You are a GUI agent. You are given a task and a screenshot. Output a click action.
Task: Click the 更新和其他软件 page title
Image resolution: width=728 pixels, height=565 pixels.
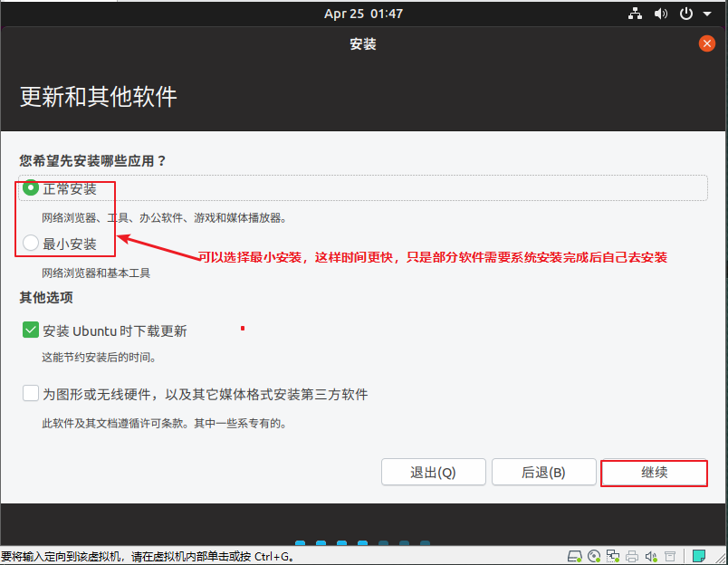tap(99, 97)
